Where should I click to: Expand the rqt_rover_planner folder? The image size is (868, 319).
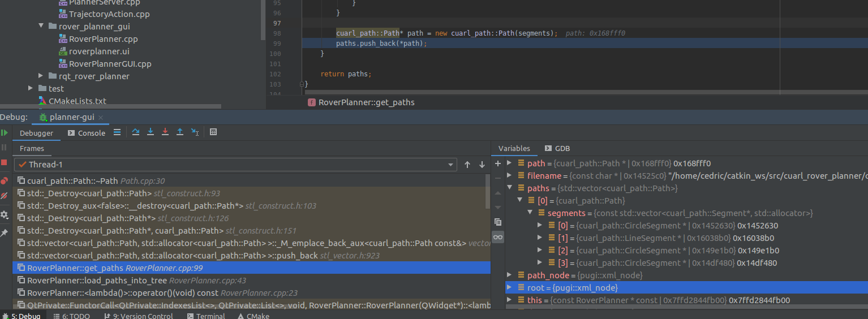[41, 76]
